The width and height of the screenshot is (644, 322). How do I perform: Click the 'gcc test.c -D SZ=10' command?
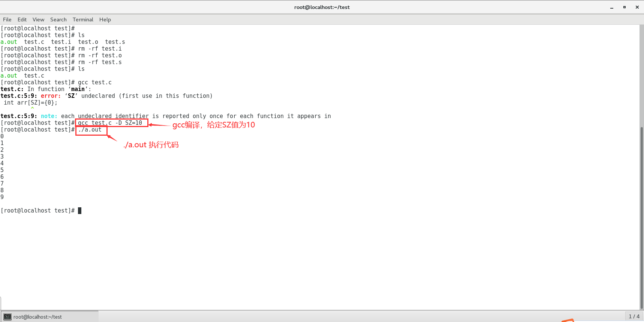click(x=110, y=123)
